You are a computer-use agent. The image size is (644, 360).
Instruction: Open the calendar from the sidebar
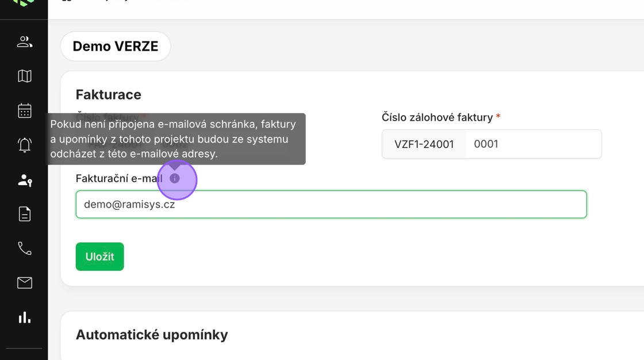[x=24, y=110]
